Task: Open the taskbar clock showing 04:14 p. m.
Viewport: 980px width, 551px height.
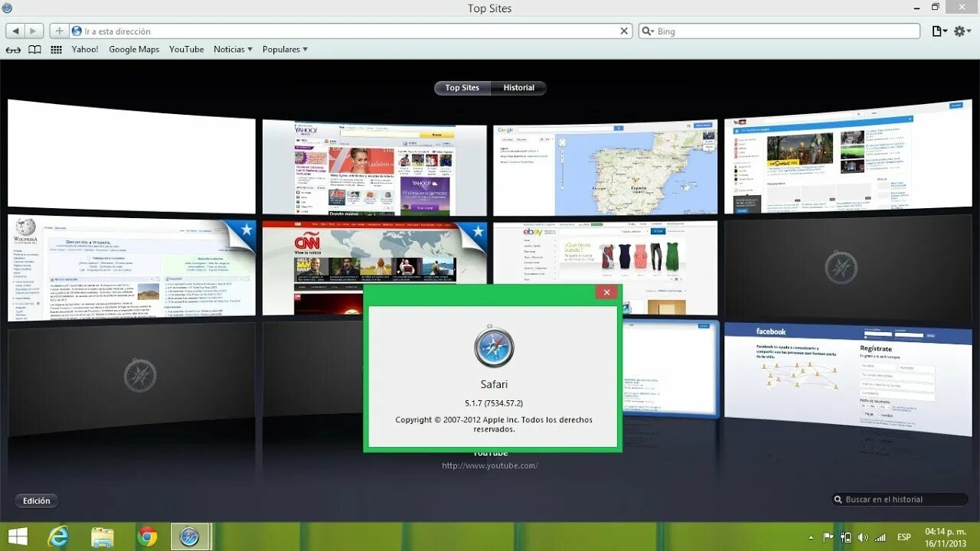Action: point(945,536)
